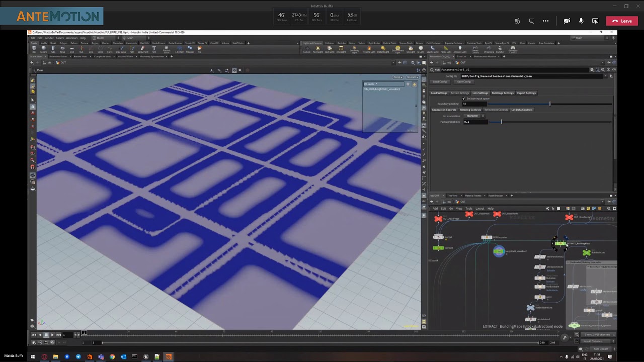
Task: Click the ParametersCtrl_UI node name field
Action: point(515,70)
